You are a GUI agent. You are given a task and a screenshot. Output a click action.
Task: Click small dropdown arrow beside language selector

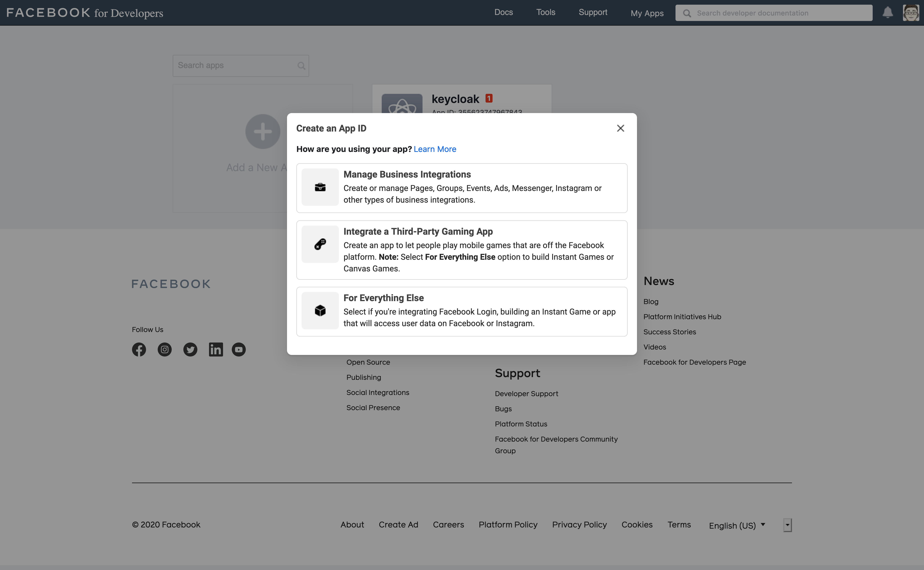tap(787, 525)
